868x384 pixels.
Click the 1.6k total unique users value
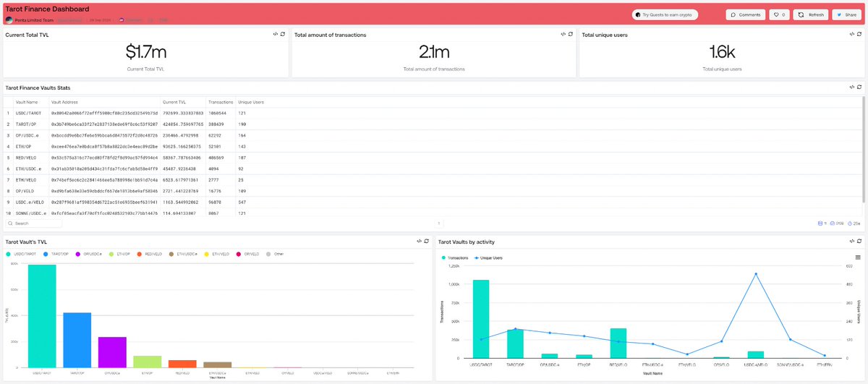(723, 52)
